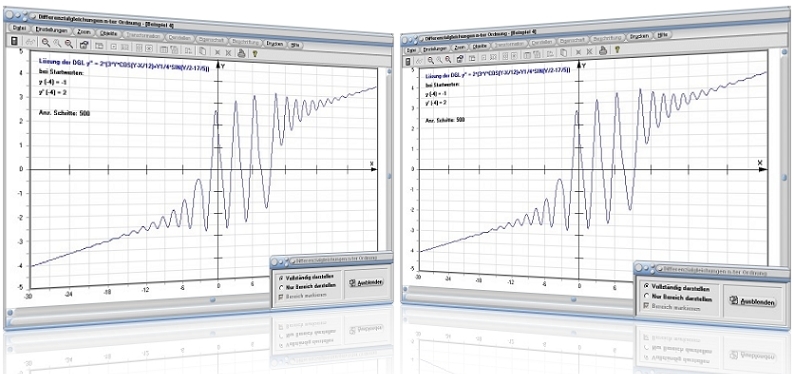Click the blue vertical slider knob in right window
The image size is (794, 374).
point(784,178)
